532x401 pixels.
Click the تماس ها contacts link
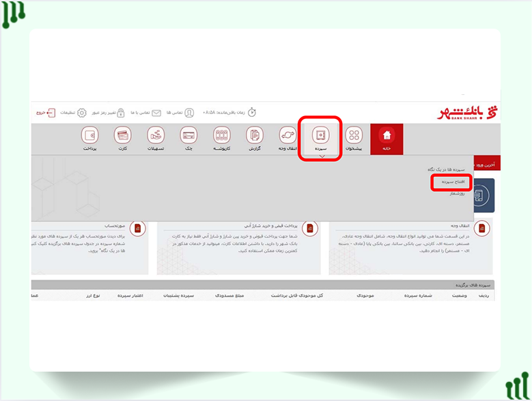point(180,112)
